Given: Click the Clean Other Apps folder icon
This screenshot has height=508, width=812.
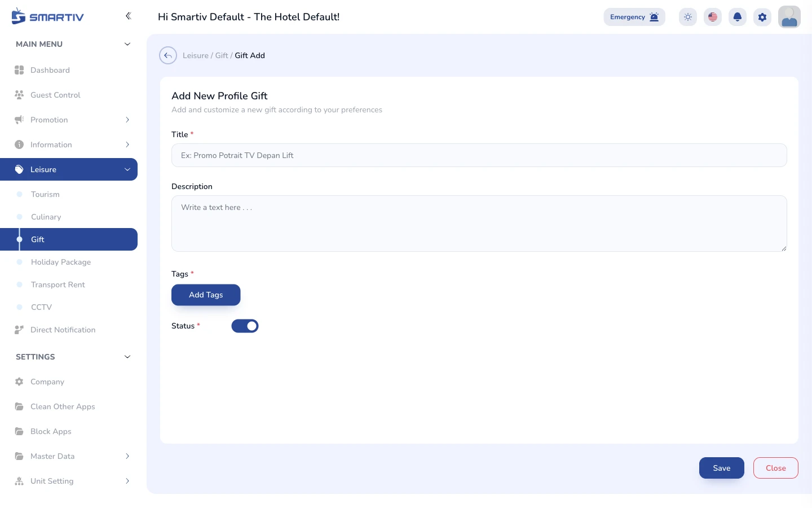Looking at the screenshot, I should (19, 406).
